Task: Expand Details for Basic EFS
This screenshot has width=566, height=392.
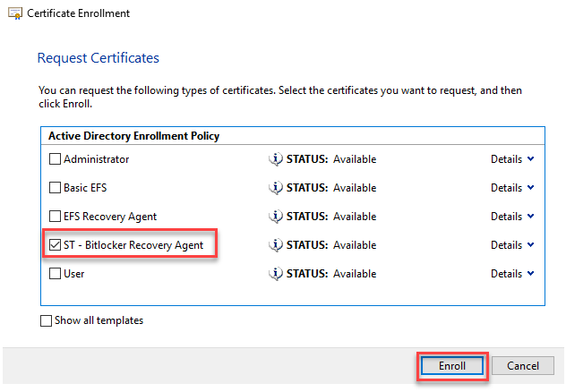Action: coord(511,188)
